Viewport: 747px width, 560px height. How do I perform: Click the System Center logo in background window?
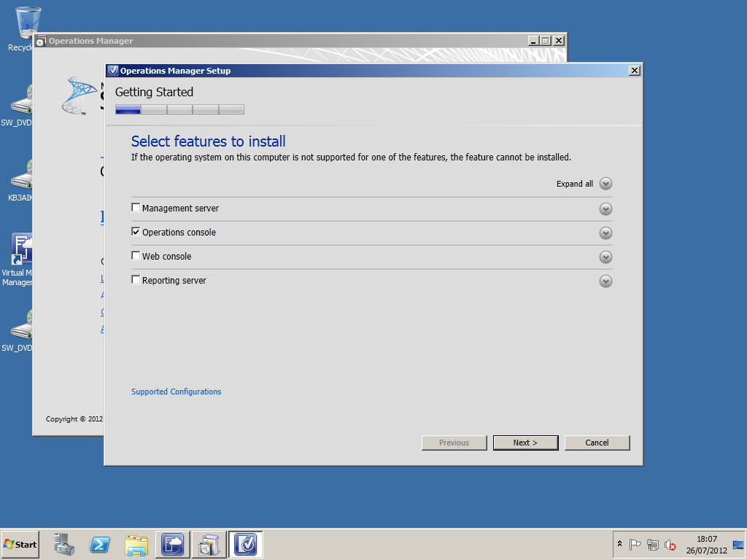click(79, 96)
